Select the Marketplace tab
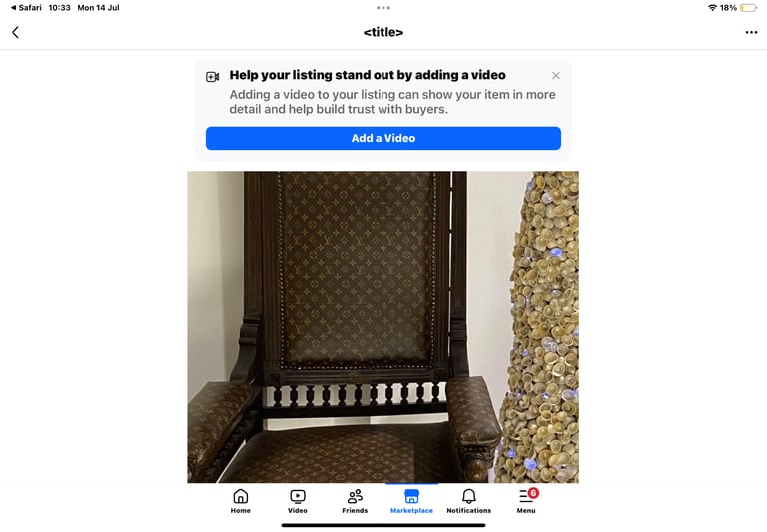Image resolution: width=767 pixels, height=532 pixels. click(x=411, y=501)
